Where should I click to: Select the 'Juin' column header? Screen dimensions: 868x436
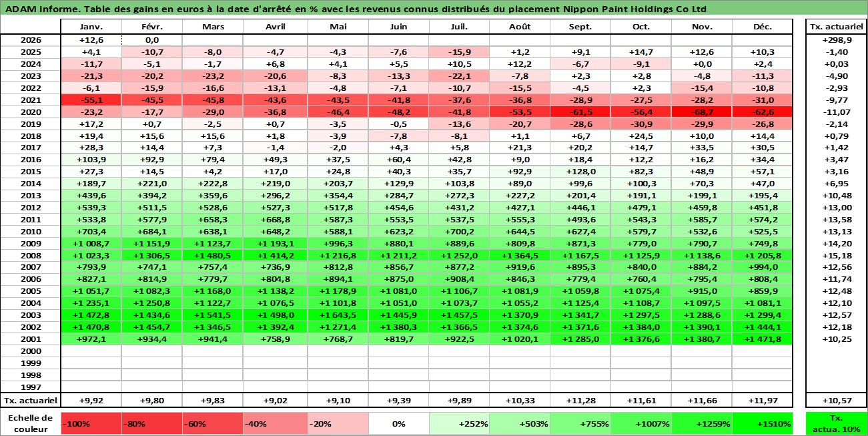pos(398,27)
